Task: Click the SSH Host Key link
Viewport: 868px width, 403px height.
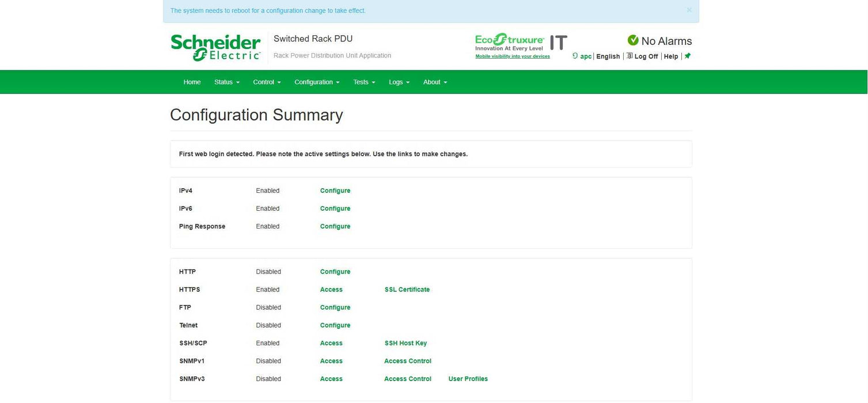Action: 405,343
